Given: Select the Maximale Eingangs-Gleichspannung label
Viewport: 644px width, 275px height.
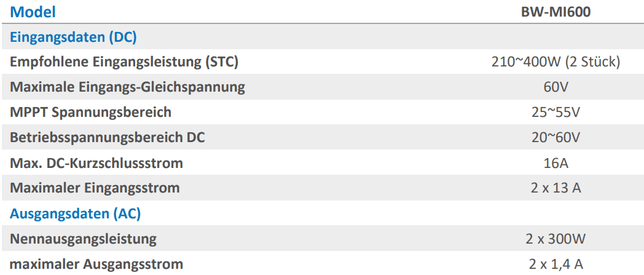Looking at the screenshot, I should (127, 87).
